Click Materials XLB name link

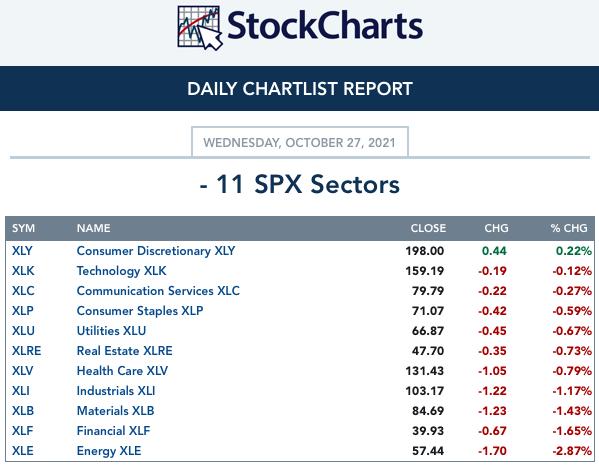coord(115,411)
